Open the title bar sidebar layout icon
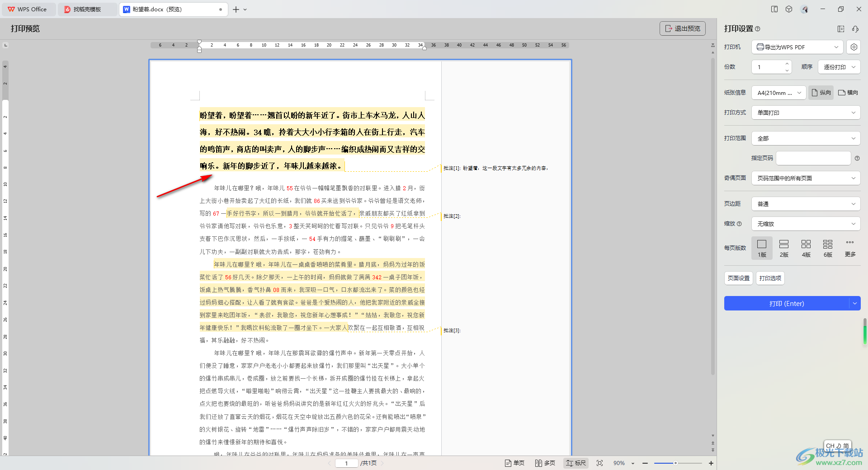 pyautogui.click(x=774, y=9)
